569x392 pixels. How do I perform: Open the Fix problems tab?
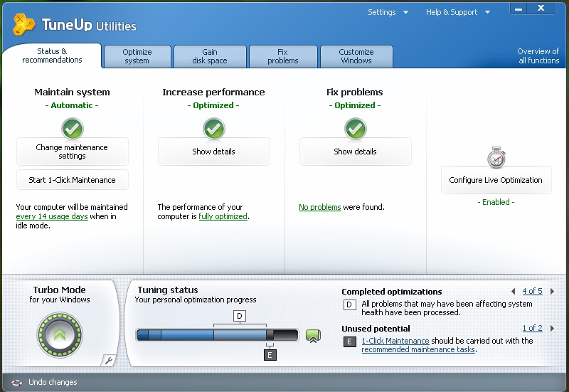coord(283,56)
